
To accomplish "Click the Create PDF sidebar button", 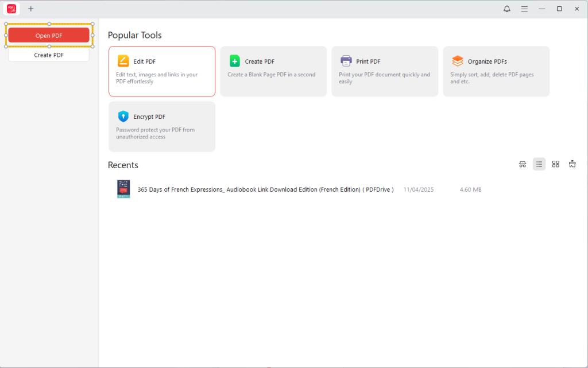I will pyautogui.click(x=49, y=55).
